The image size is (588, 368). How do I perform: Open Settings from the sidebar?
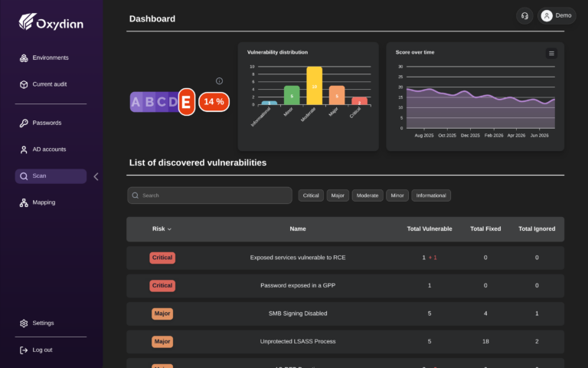[51, 323]
